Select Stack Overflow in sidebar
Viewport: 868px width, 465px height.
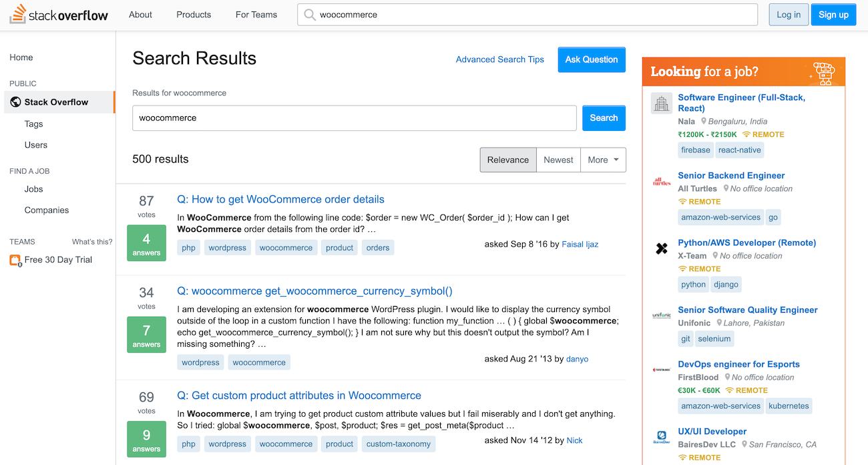(59, 102)
